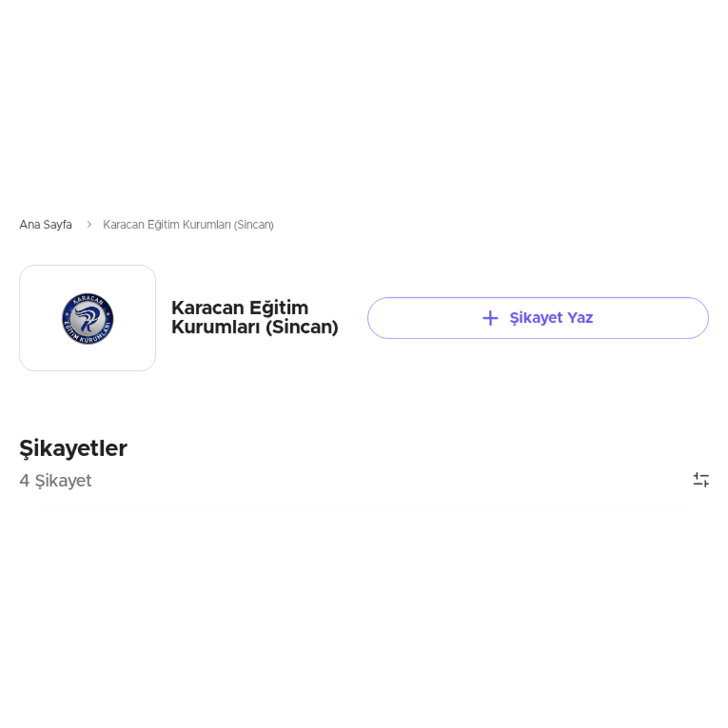The height and width of the screenshot is (728, 728).
Task: Click the Şikayet Yaz purple text label
Action: [x=551, y=318]
